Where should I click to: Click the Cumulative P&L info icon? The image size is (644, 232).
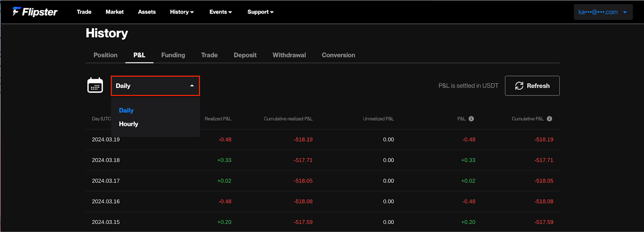click(549, 119)
